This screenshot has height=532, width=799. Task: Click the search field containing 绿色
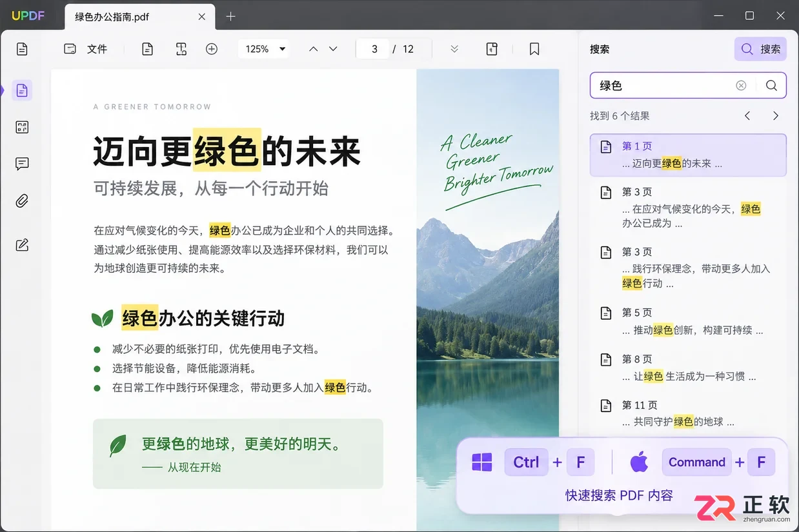[688, 85]
